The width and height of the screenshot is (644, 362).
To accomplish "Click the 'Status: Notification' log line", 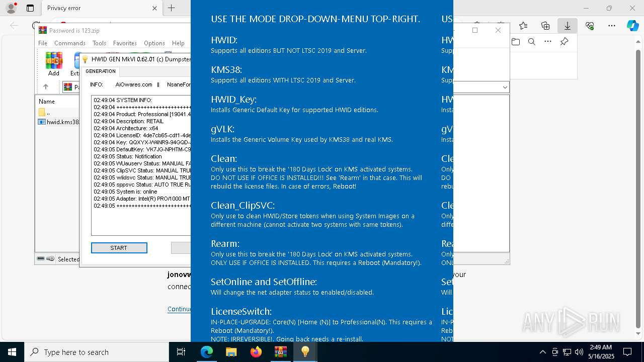I will (x=128, y=156).
